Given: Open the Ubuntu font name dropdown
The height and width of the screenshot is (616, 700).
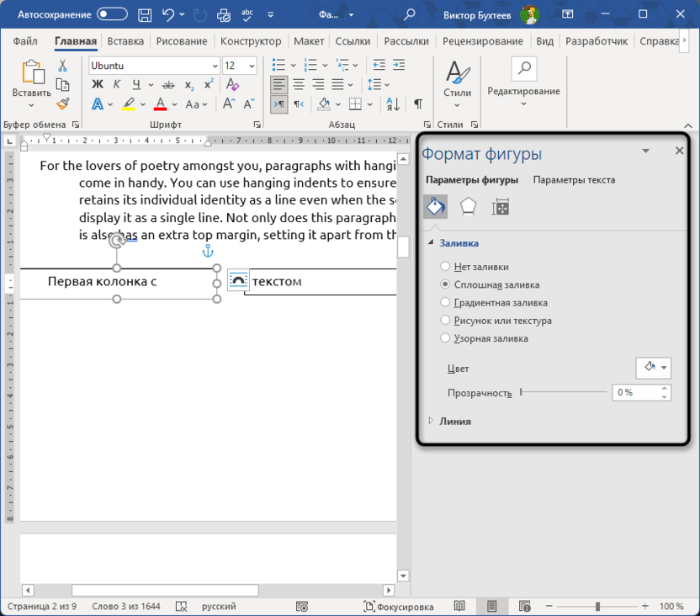Looking at the screenshot, I should 214,66.
